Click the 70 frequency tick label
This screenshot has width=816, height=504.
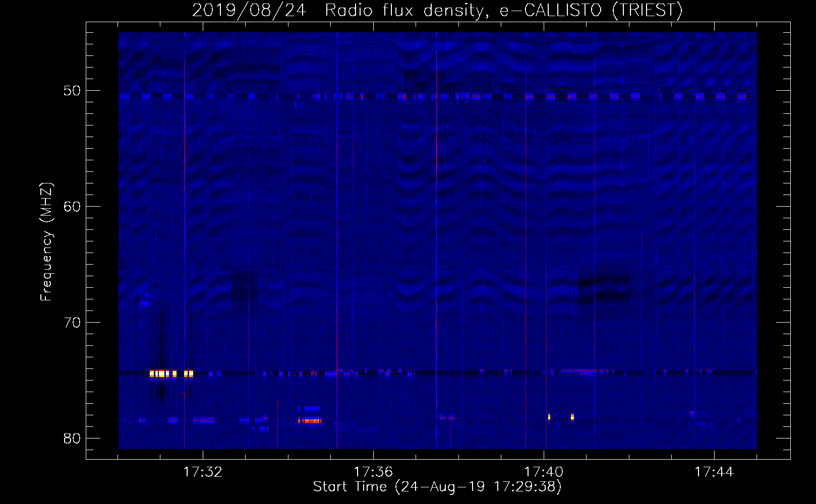tap(72, 323)
